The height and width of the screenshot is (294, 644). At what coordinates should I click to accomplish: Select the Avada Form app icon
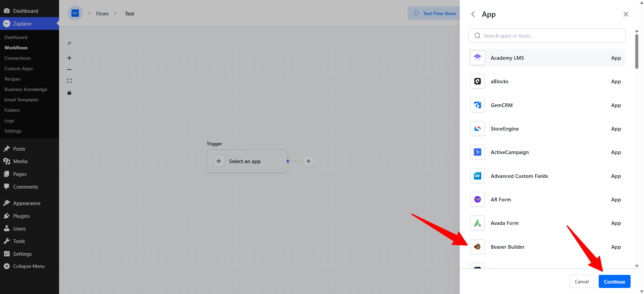(478, 223)
